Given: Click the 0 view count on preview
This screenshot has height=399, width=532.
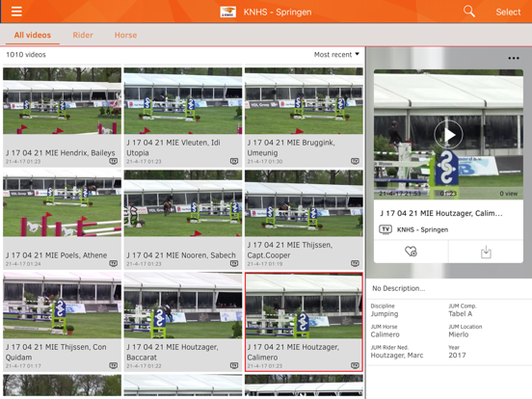Looking at the screenshot, I should coord(508,194).
